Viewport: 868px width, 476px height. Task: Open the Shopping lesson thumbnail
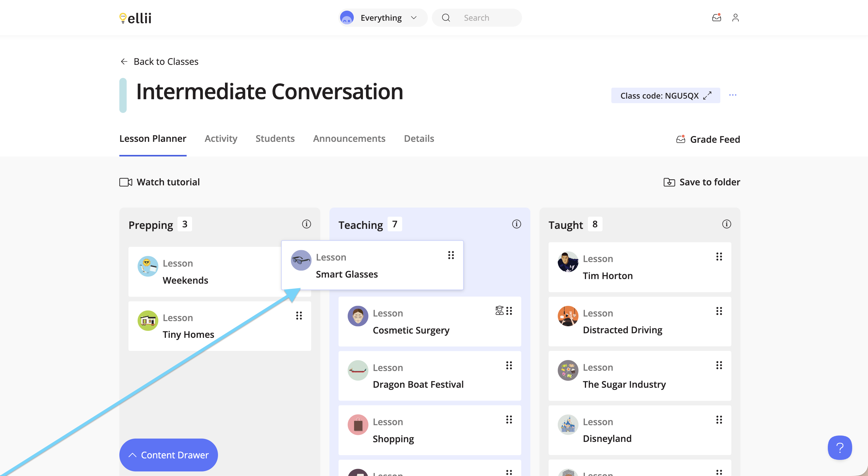[358, 425]
